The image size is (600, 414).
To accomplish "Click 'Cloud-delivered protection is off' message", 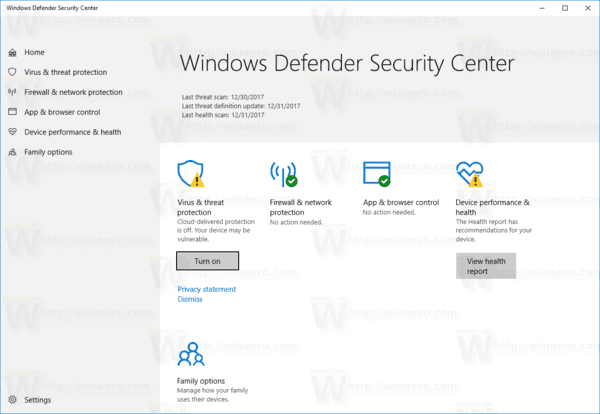I will coord(215,230).
